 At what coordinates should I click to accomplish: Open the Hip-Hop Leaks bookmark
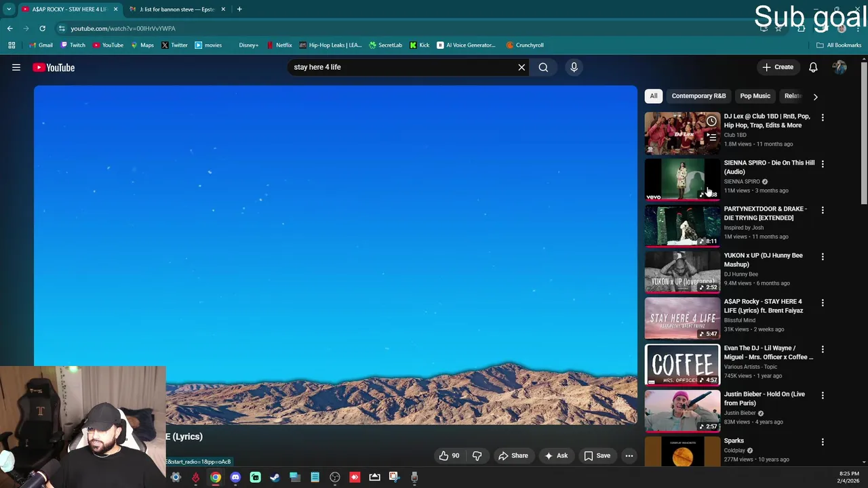(x=330, y=45)
